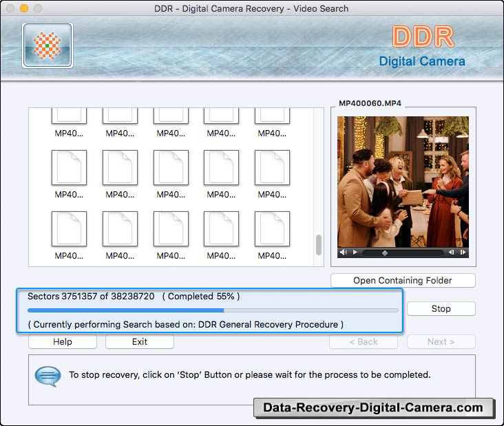Viewport: 504px width, 426px height.
Task: Select fourth file icon in bottom row
Action: (221, 229)
